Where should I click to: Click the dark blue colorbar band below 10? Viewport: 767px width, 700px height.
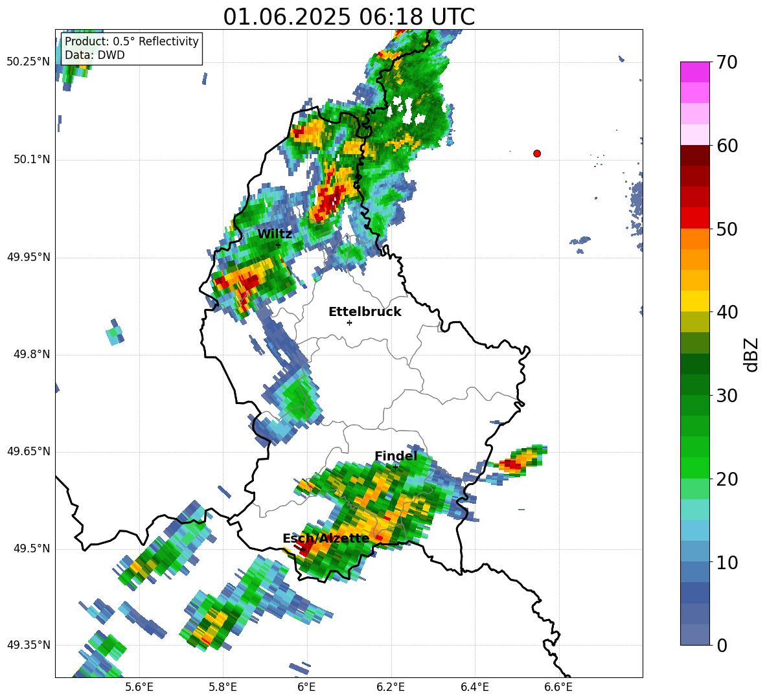[694, 593]
